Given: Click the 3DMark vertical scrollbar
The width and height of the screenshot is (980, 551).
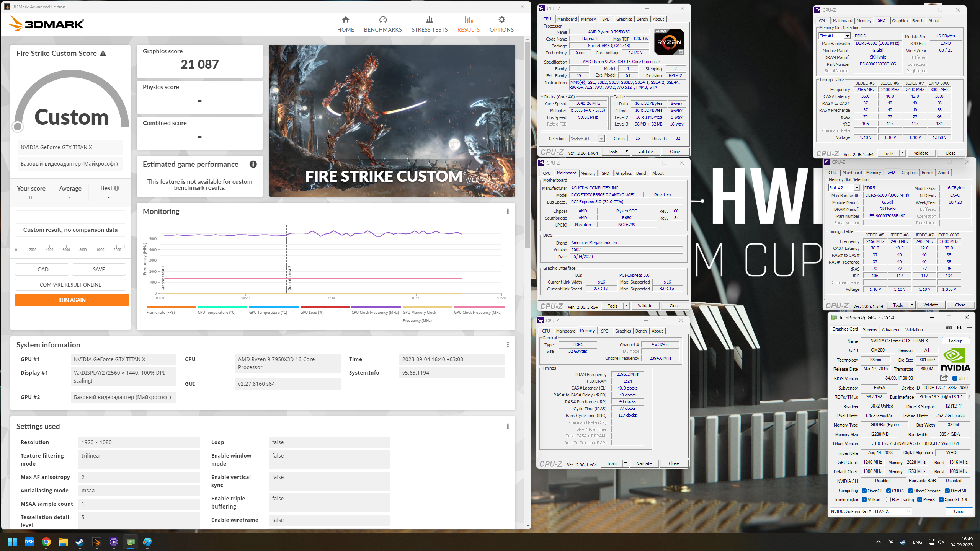Looking at the screenshot, I should point(528,145).
